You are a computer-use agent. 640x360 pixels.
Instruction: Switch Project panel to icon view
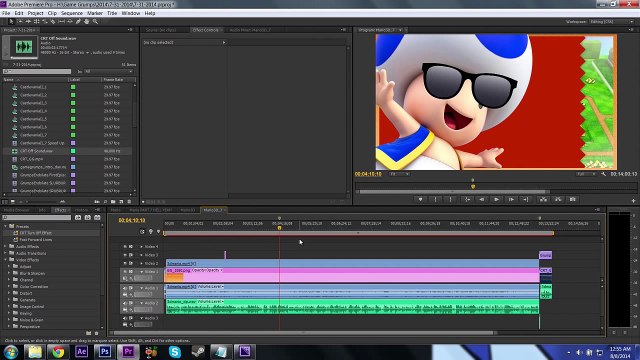pos(13,202)
